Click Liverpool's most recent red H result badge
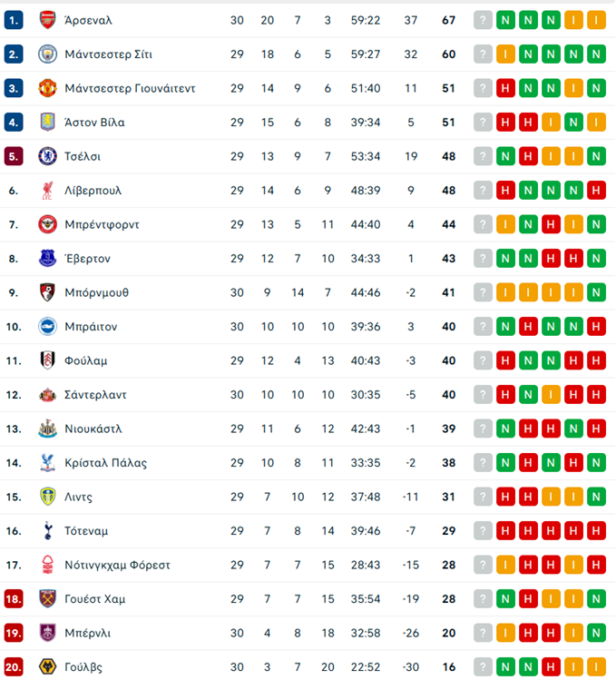This screenshot has width=616, height=680. [596, 191]
